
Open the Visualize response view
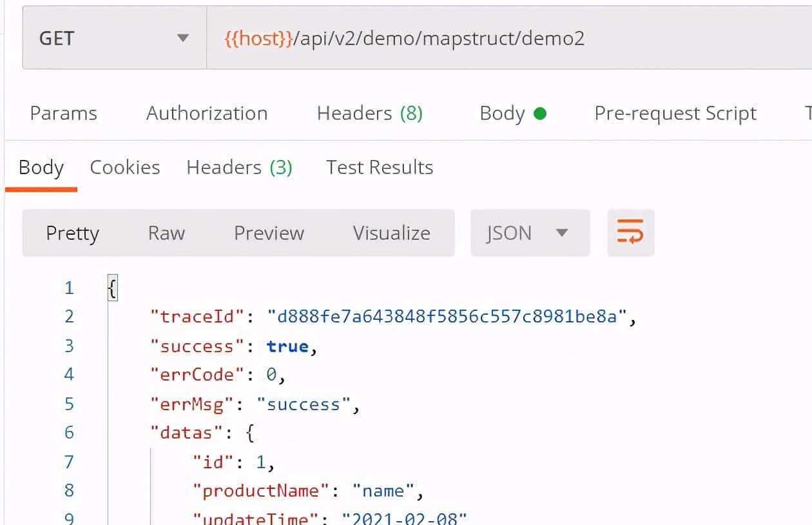coord(391,233)
